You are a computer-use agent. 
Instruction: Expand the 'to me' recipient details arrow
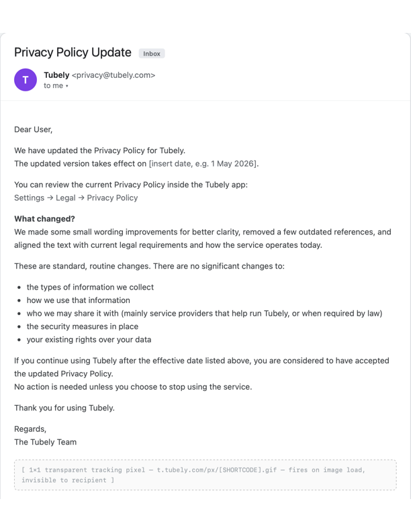coord(66,86)
